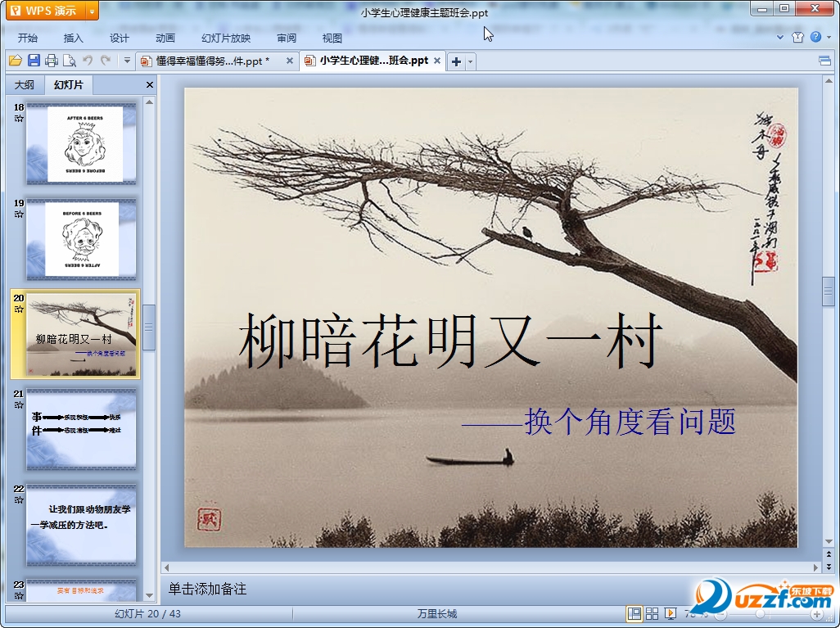Image resolution: width=840 pixels, height=628 pixels.
Task: Click the theme name 万里长城 in status bar
Action: pyautogui.click(x=437, y=614)
